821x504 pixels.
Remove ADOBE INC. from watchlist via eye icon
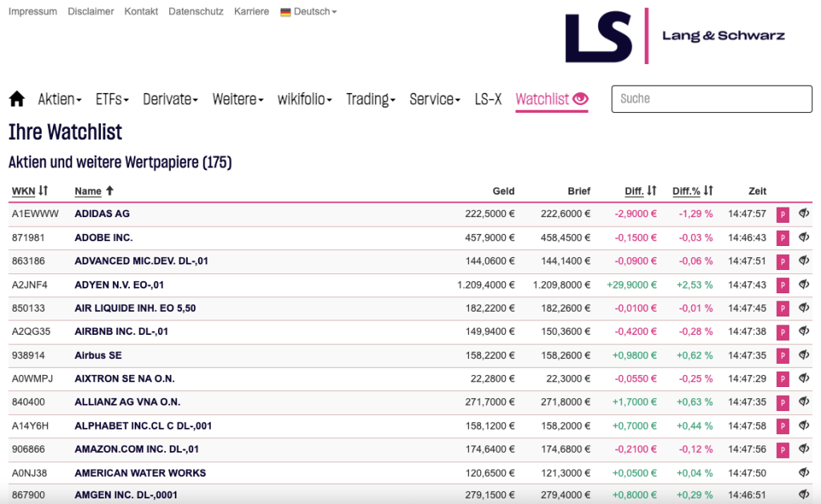pos(803,237)
